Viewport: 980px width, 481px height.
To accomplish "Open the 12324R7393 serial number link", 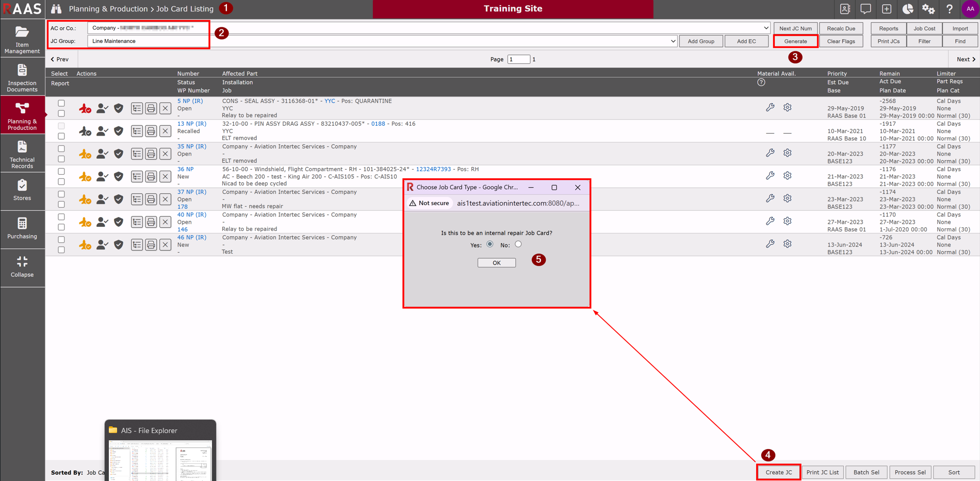I will coord(433,169).
